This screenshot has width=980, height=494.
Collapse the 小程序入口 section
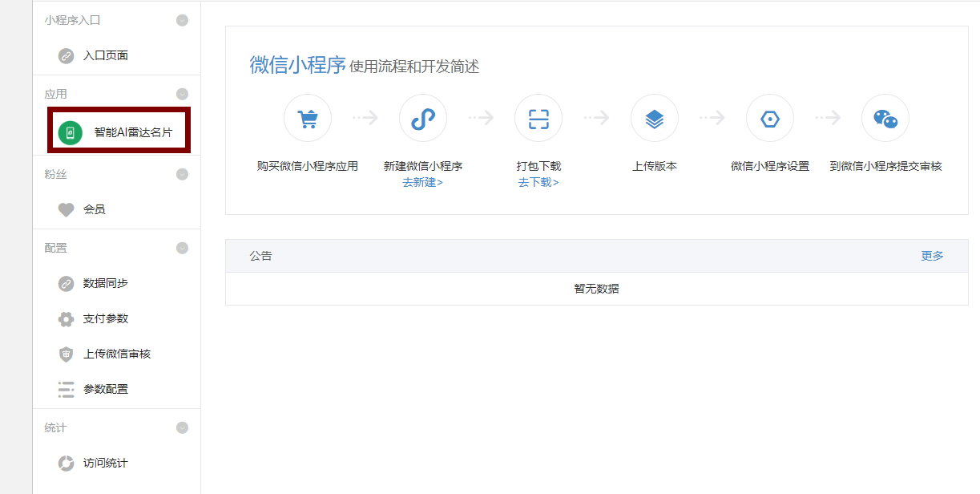[183, 20]
